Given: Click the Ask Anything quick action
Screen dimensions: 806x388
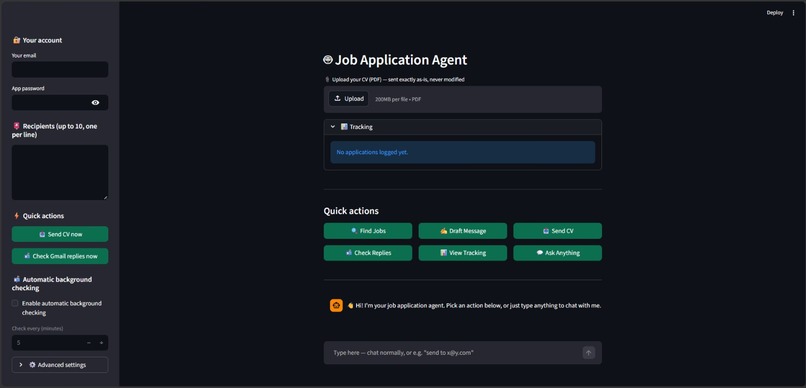Looking at the screenshot, I should pos(557,253).
